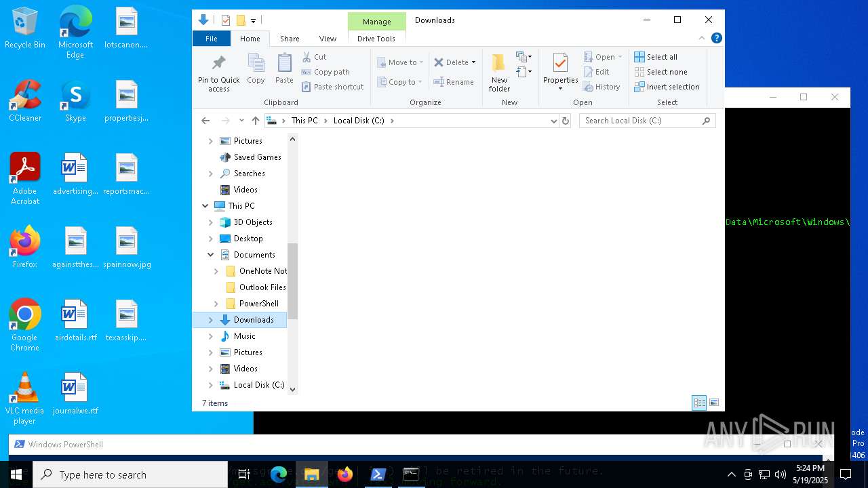This screenshot has height=488, width=868.
Task: Create a New folder
Action: 499,73
